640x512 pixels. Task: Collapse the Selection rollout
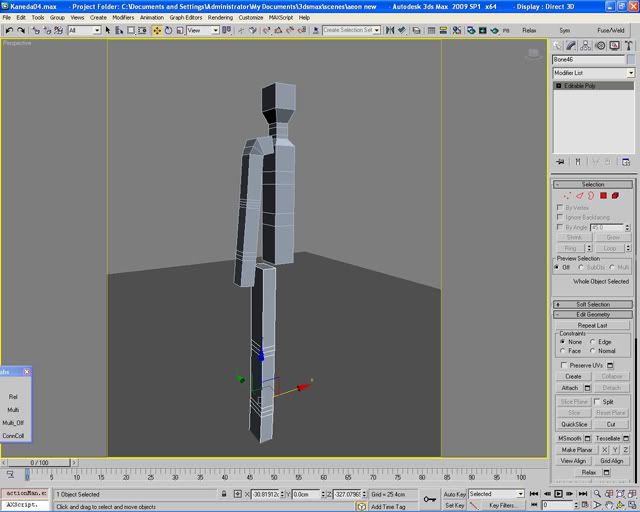pos(593,185)
